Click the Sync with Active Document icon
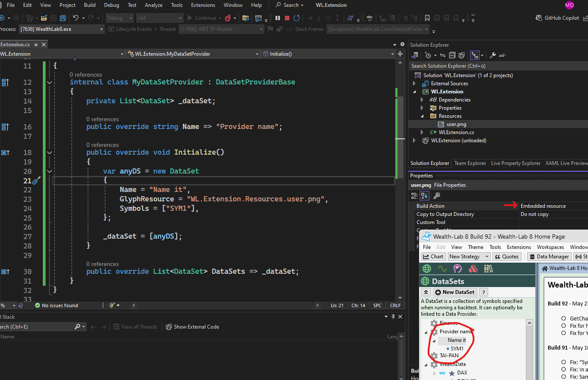The image size is (588, 380). [443, 55]
